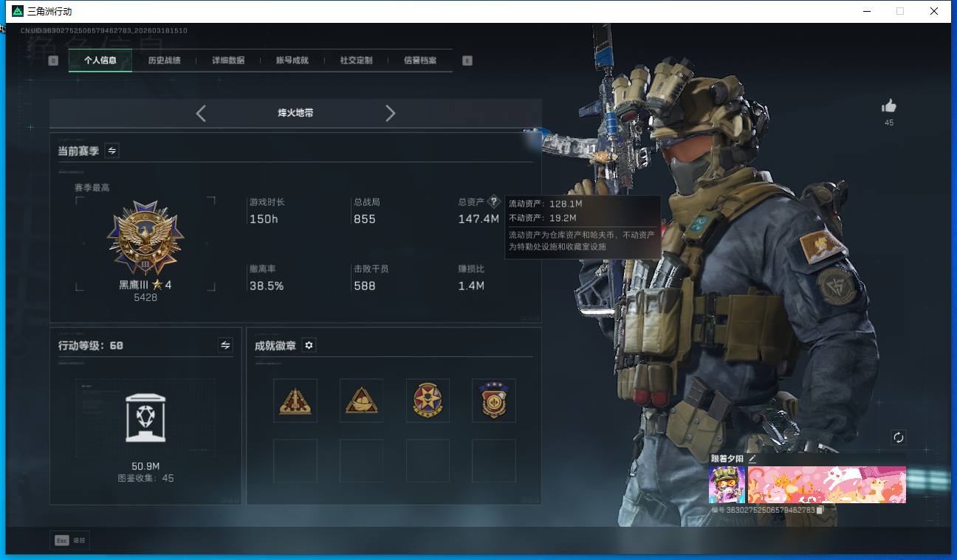Open the 烽火地带 mode selector
This screenshot has height=560, width=957.
tap(295, 113)
